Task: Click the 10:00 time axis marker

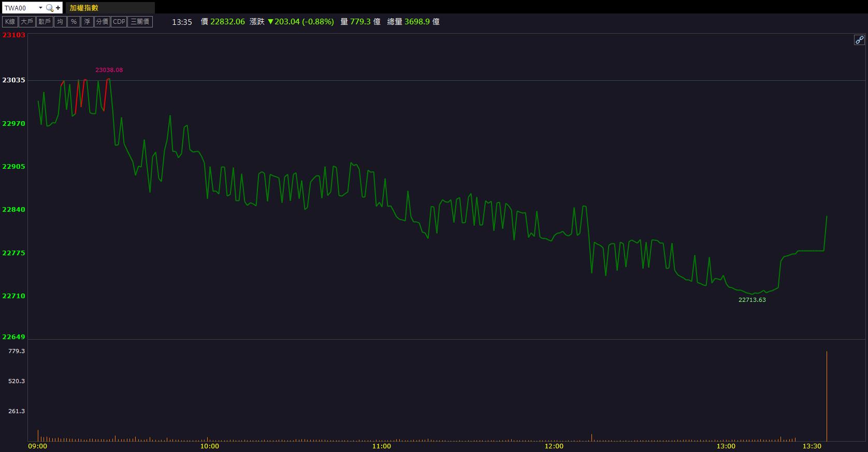Action: pos(210,446)
